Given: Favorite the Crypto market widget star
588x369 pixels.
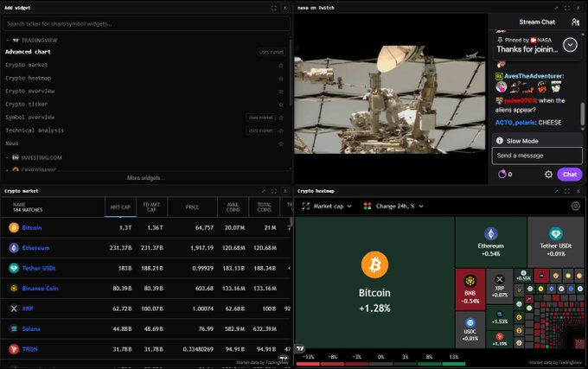Looking at the screenshot, I should (x=281, y=65).
